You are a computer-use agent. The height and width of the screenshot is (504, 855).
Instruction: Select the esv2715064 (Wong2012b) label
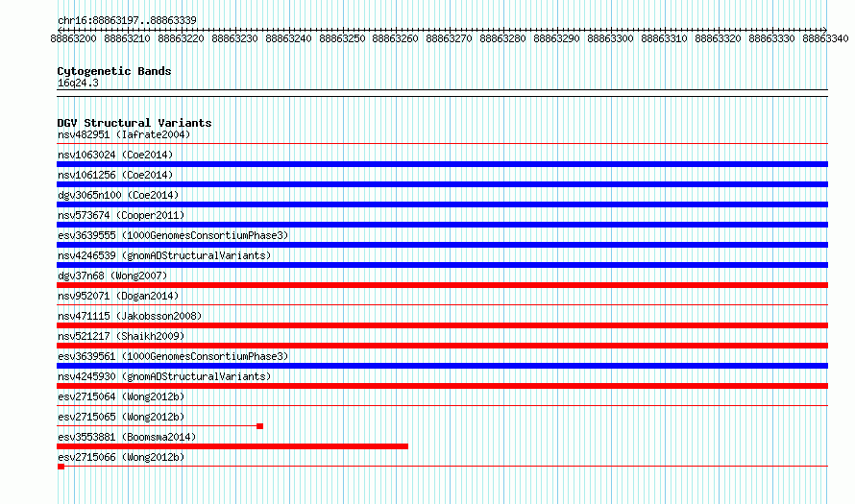pyautogui.click(x=121, y=396)
